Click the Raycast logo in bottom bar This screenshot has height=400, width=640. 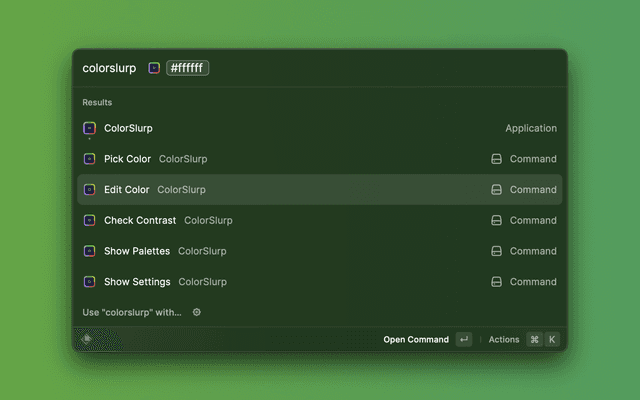click(88, 339)
